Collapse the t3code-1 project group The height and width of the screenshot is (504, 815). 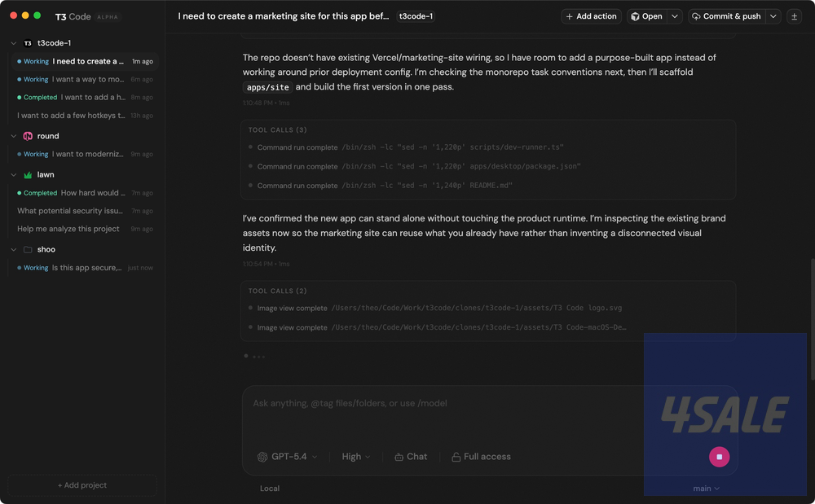tap(14, 43)
